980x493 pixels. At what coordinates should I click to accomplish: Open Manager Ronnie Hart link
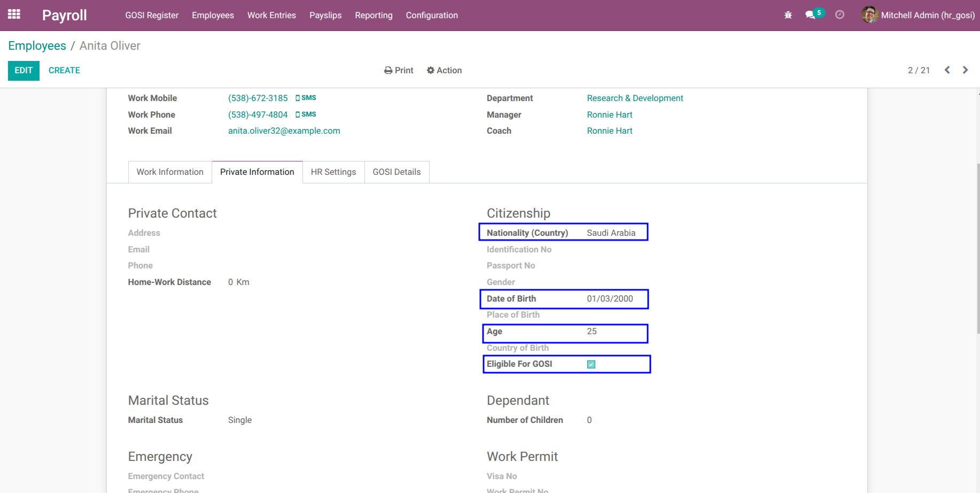coord(609,115)
